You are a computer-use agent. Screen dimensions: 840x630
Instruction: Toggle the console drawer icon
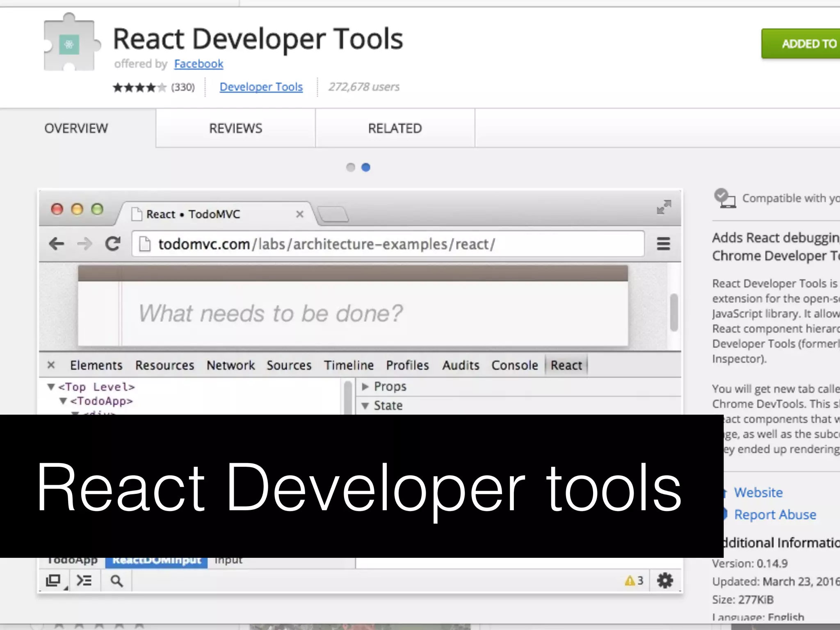(x=84, y=580)
